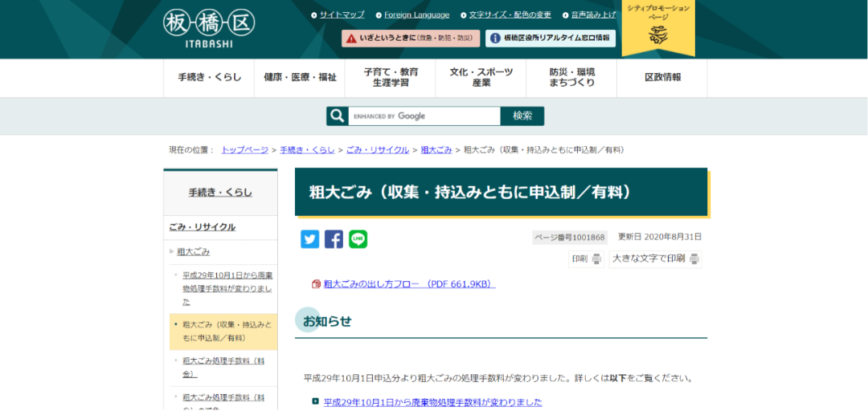This screenshot has height=411, width=868.
Task: Open 粗大ごみの出し方フロー PDF link
Action: 410,284
